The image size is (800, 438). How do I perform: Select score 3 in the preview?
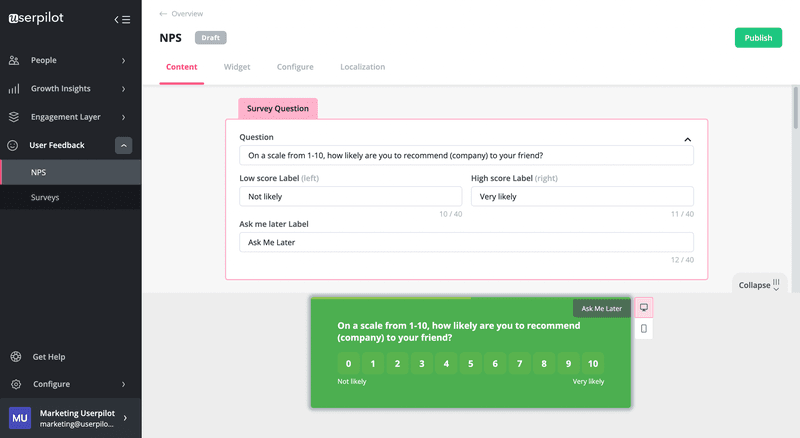(x=422, y=363)
